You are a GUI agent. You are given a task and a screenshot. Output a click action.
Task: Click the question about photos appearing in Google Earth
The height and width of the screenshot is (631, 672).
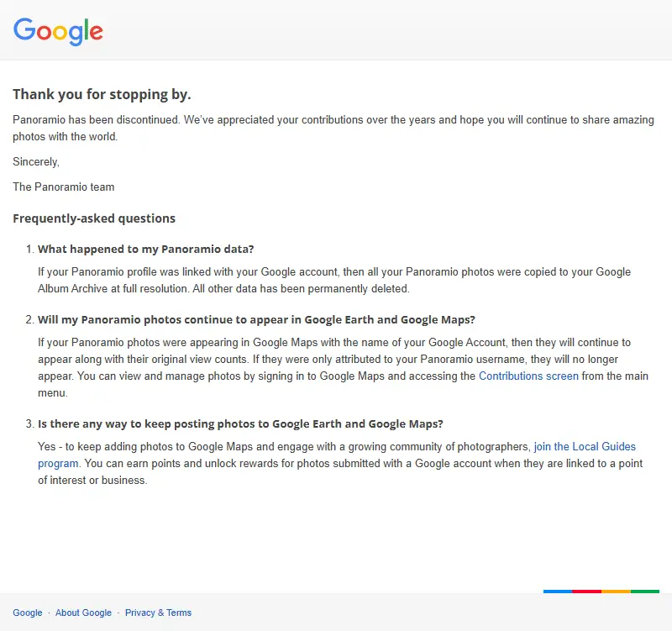(256, 320)
